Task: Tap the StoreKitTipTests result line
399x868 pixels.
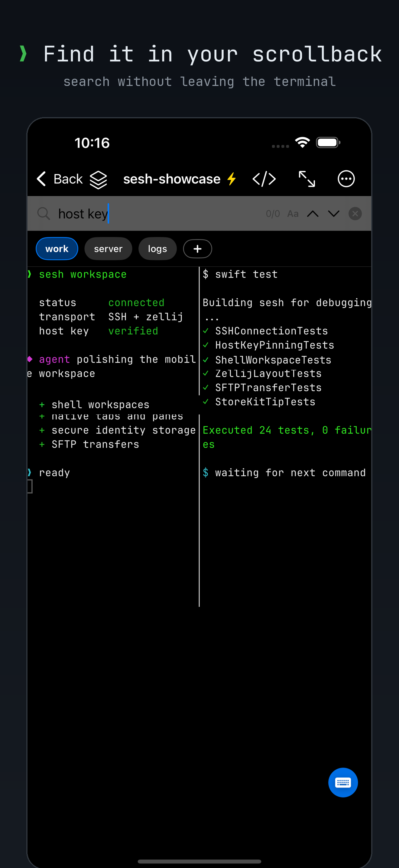Action: coord(259,402)
